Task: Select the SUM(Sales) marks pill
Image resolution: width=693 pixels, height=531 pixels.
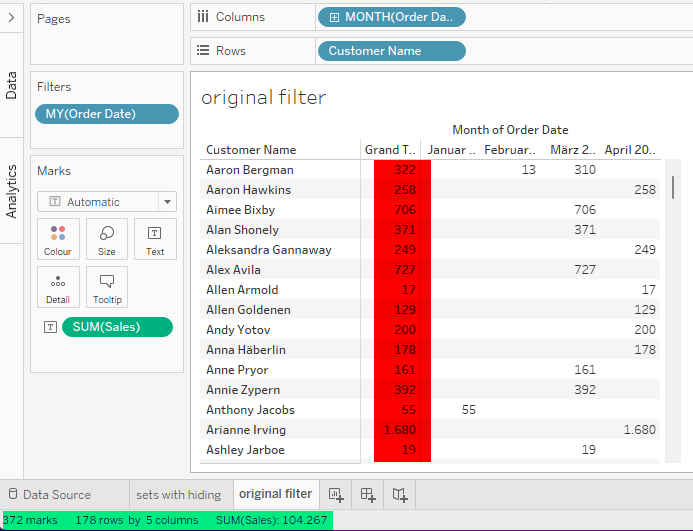Action: coord(116,327)
